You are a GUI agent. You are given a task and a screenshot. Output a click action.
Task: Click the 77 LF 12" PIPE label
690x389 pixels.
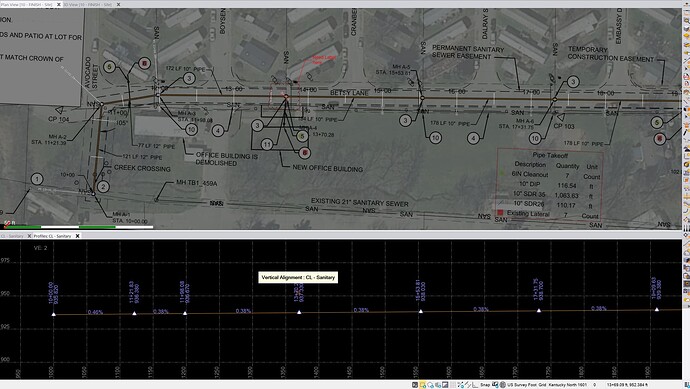157,146
